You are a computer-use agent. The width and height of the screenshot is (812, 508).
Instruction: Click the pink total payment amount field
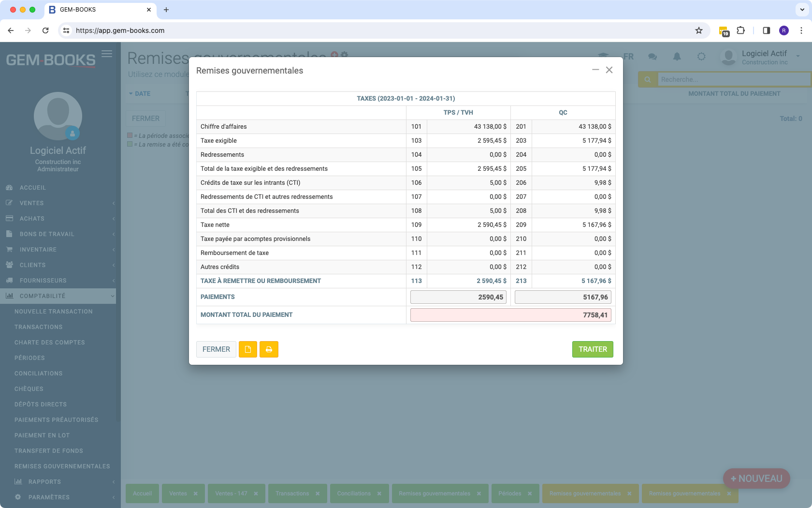point(510,314)
